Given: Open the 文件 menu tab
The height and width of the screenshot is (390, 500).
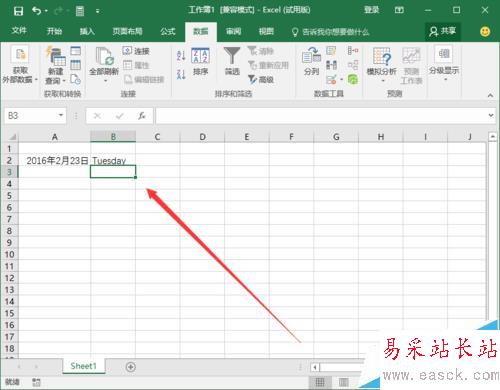Looking at the screenshot, I should [x=19, y=31].
